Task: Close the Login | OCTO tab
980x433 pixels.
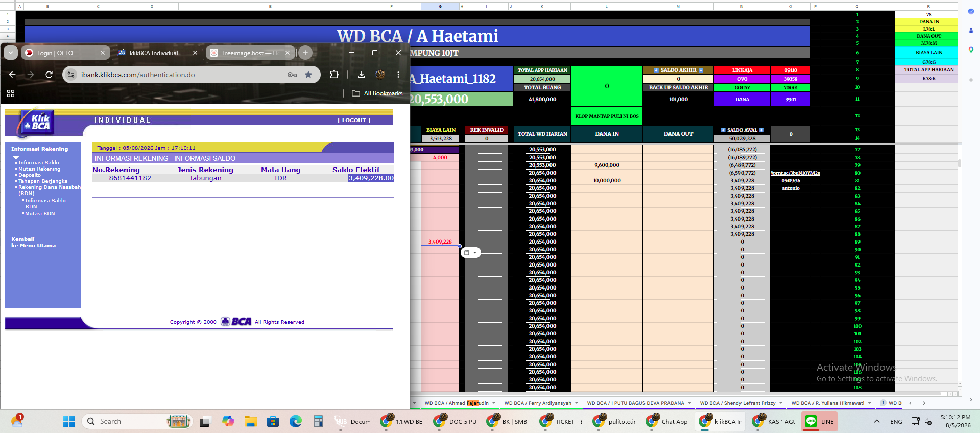Action: [x=103, y=53]
